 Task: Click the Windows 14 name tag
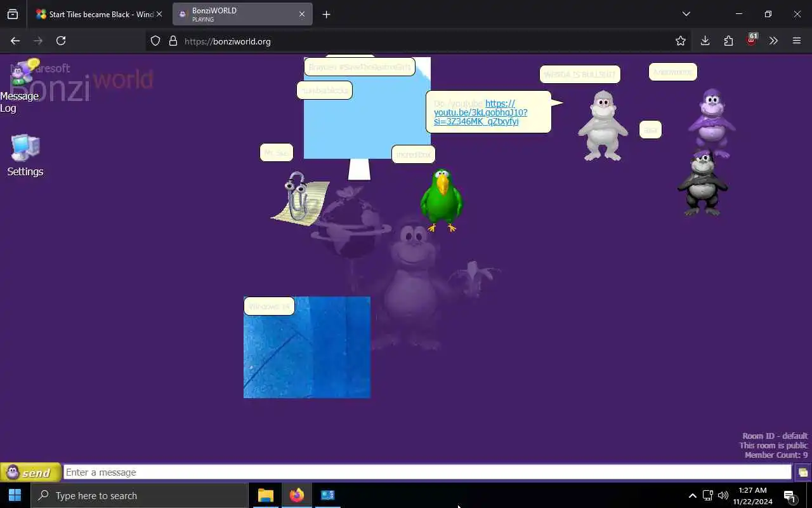269,306
